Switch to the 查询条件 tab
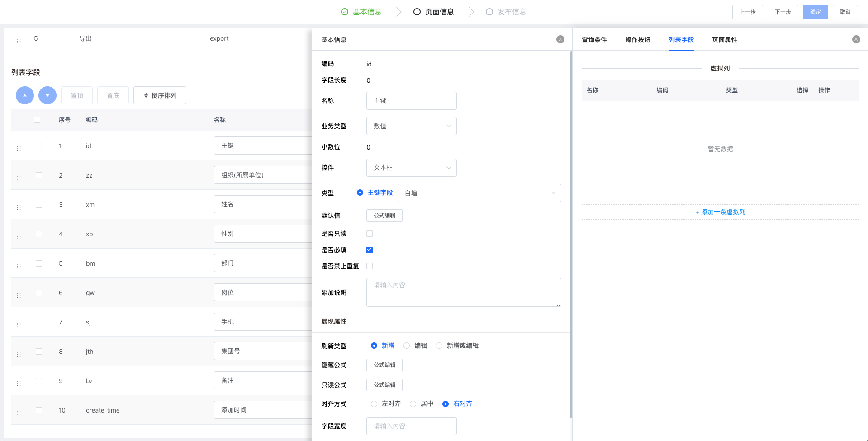The width and height of the screenshot is (868, 441). point(594,40)
